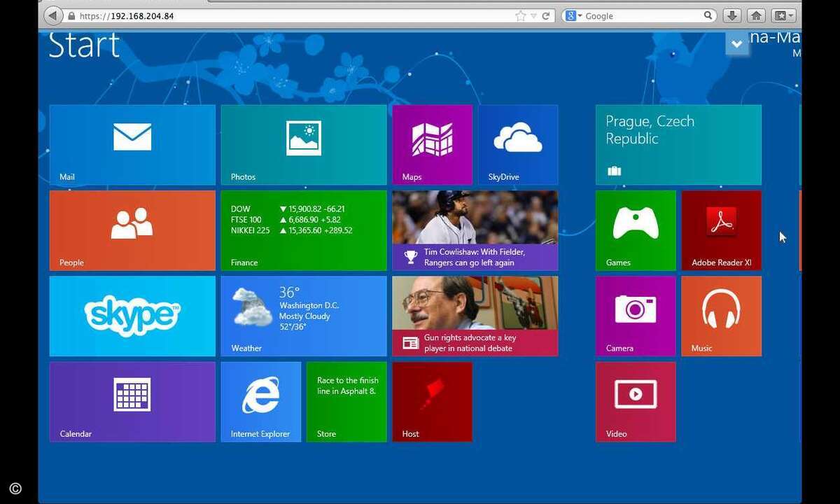Open the Calendar tile
Screen dimensions: 840x504
(x=132, y=402)
